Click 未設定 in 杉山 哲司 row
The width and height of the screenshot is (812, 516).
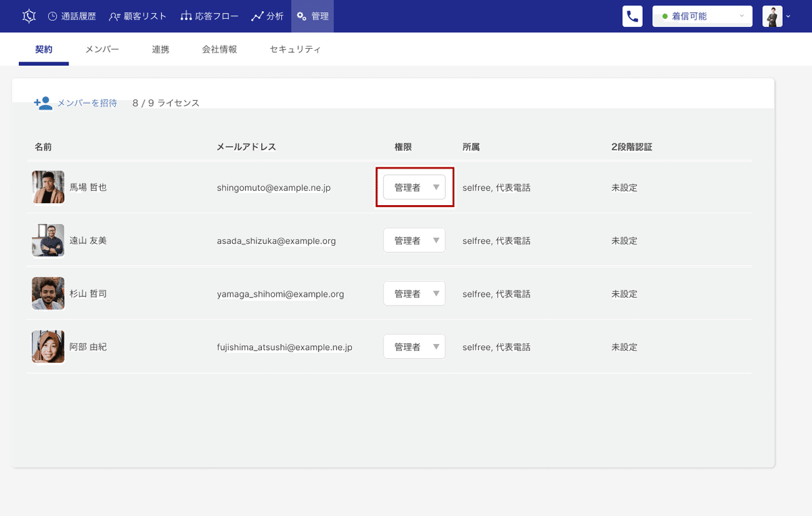624,294
